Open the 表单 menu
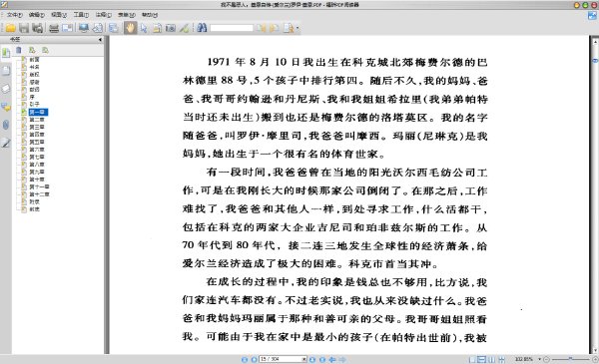 [127, 15]
